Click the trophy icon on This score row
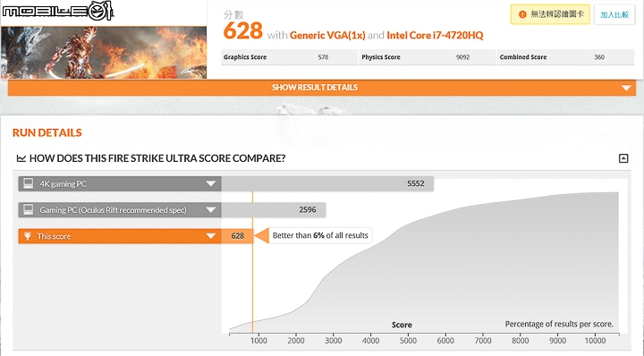The height and width of the screenshot is (356, 644). tap(27, 236)
